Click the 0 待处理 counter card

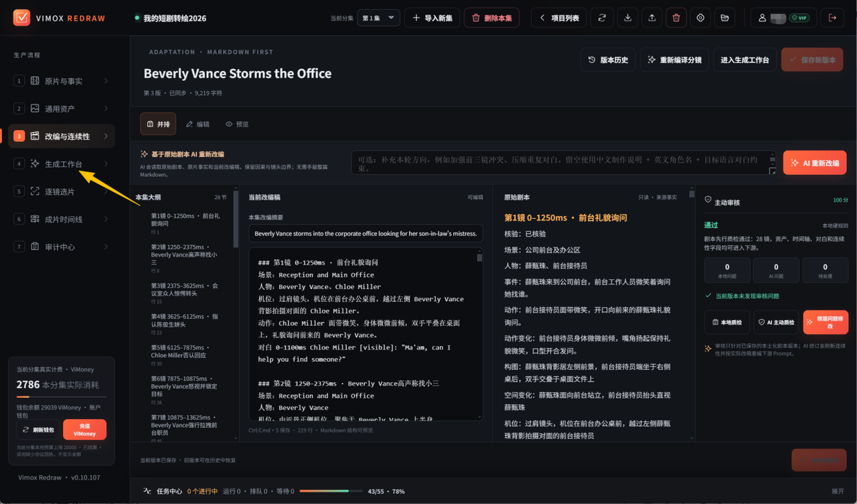[825, 270]
